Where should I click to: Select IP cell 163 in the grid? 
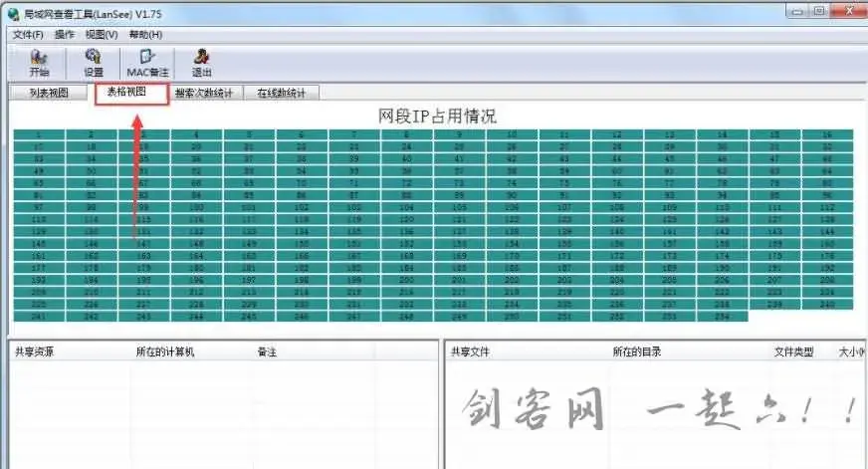pyautogui.click(x=144, y=256)
